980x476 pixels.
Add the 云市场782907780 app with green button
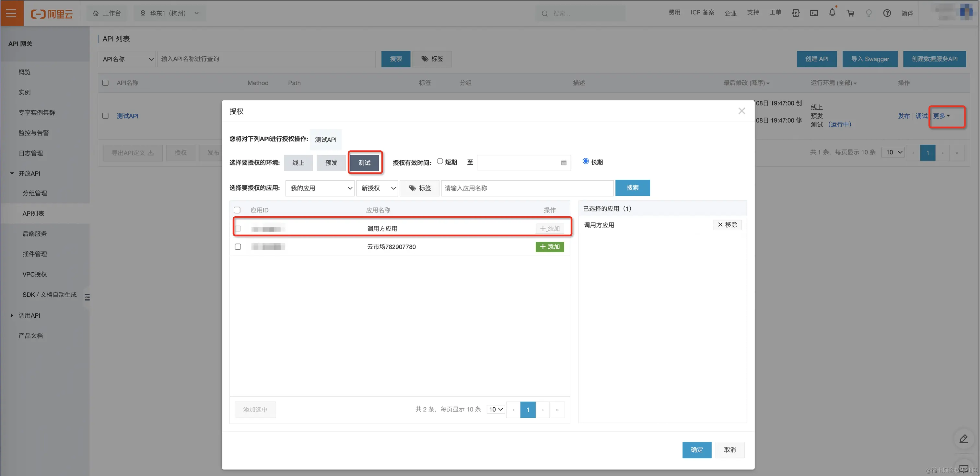point(549,247)
